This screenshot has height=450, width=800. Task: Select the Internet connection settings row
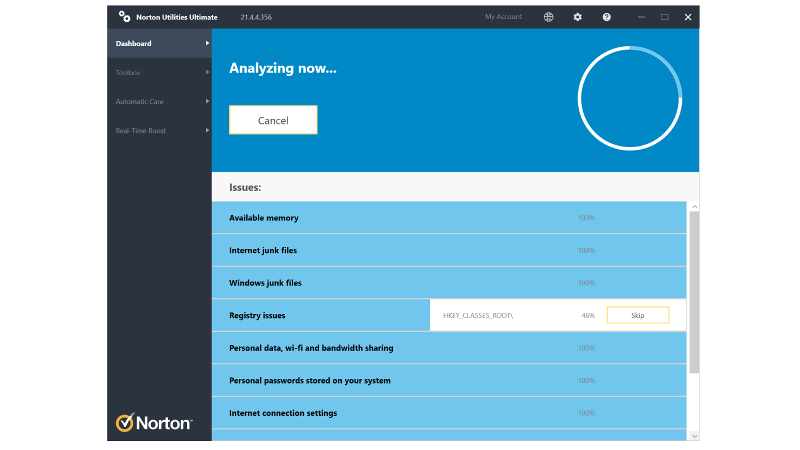click(449, 413)
